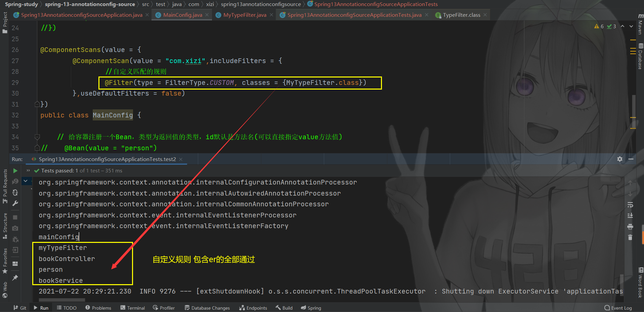Image resolution: width=644 pixels, height=312 pixels.
Task: Hide the Run tool window with minus icon
Action: point(631,159)
